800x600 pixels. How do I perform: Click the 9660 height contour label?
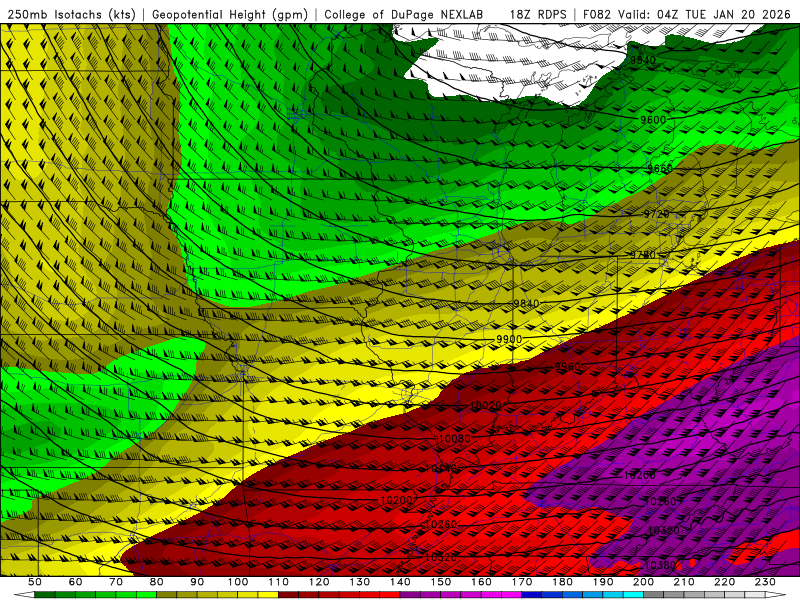[660, 168]
